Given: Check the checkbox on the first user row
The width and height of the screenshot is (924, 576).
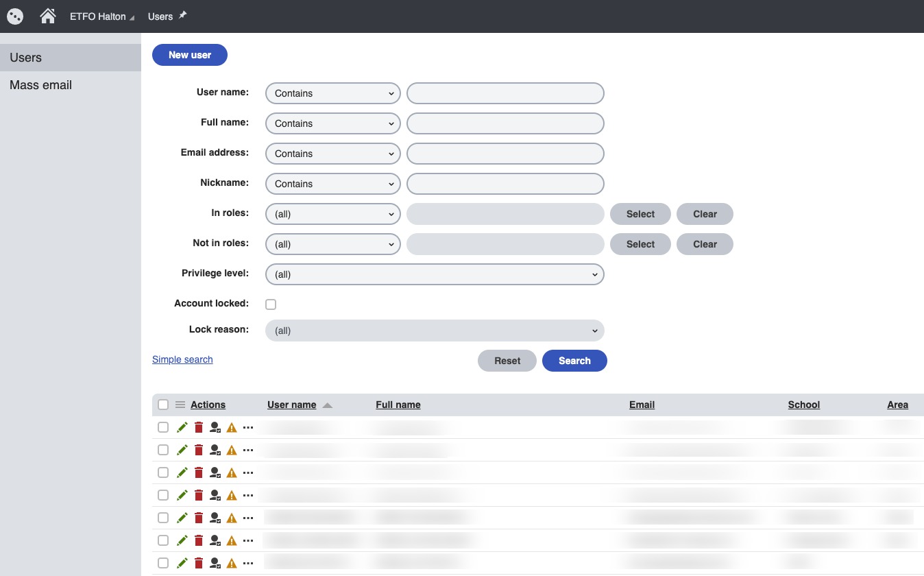Looking at the screenshot, I should pos(163,427).
